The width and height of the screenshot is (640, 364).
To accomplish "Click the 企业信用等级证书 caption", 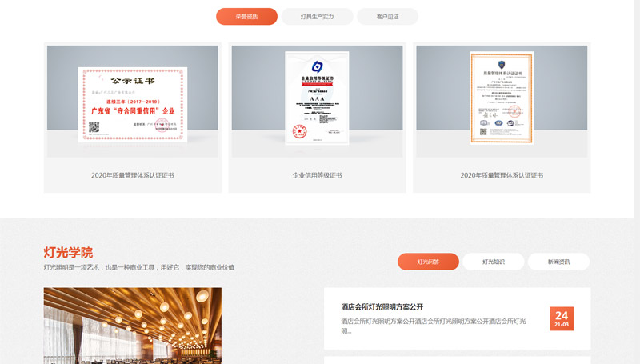I will point(317,175).
